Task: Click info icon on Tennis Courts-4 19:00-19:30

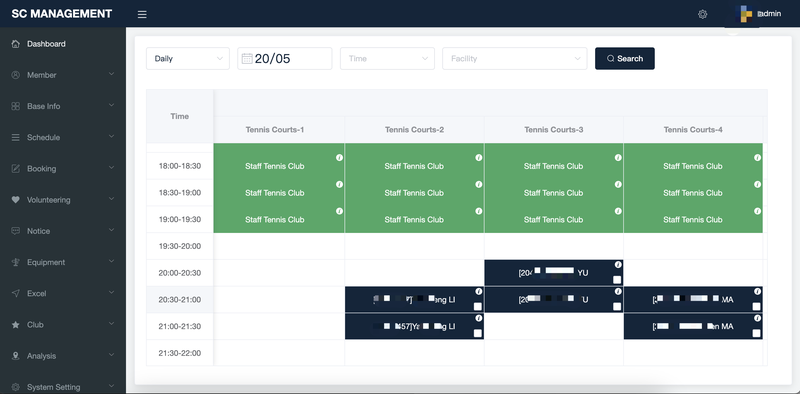Action: point(758,211)
